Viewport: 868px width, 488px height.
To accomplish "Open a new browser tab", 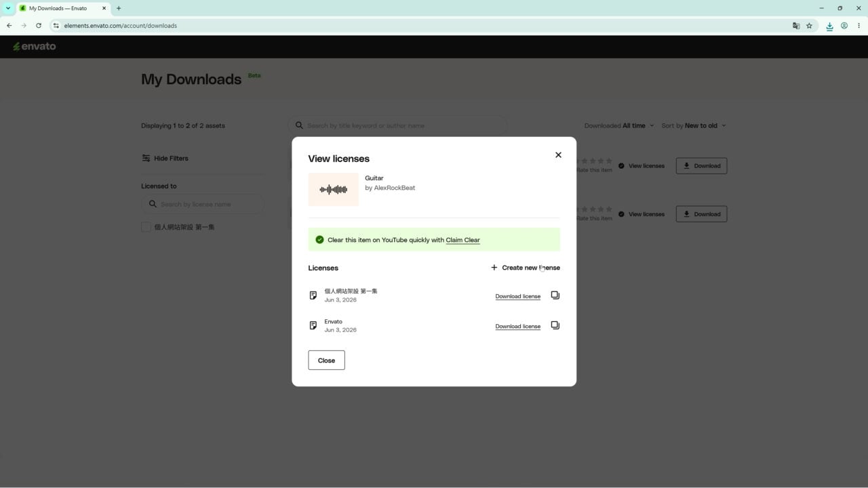I will click(119, 8).
